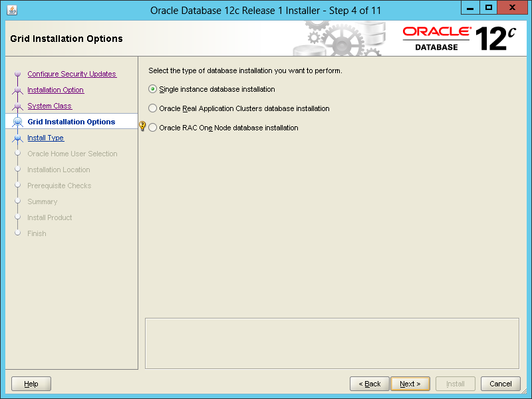Viewport: 532px width, 399px height.
Task: Open the Installation Option step
Action: (x=56, y=90)
